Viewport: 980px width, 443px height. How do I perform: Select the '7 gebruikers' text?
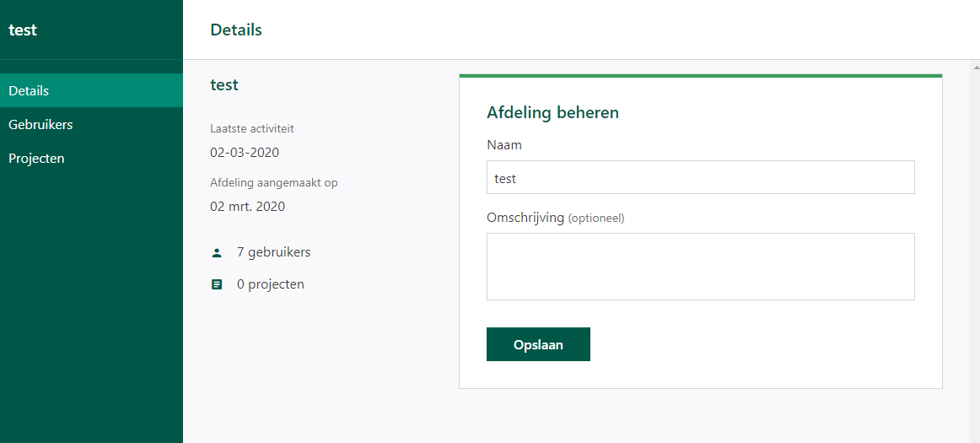274,252
